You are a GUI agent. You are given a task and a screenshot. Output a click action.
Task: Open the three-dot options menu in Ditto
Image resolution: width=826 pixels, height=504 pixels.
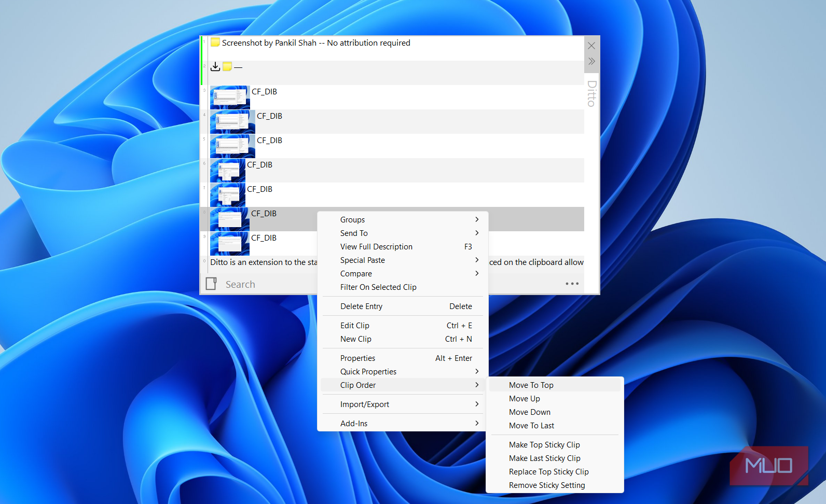tap(572, 284)
